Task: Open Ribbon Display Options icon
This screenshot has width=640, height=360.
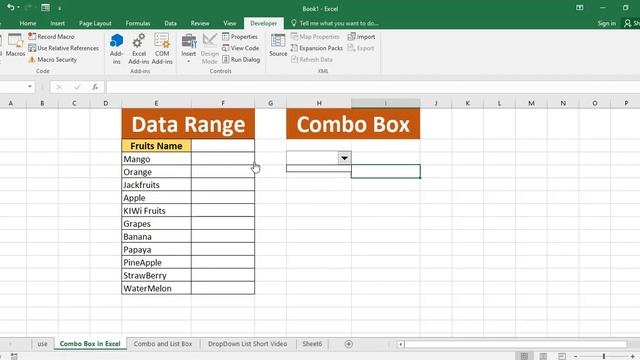Action: point(580,8)
